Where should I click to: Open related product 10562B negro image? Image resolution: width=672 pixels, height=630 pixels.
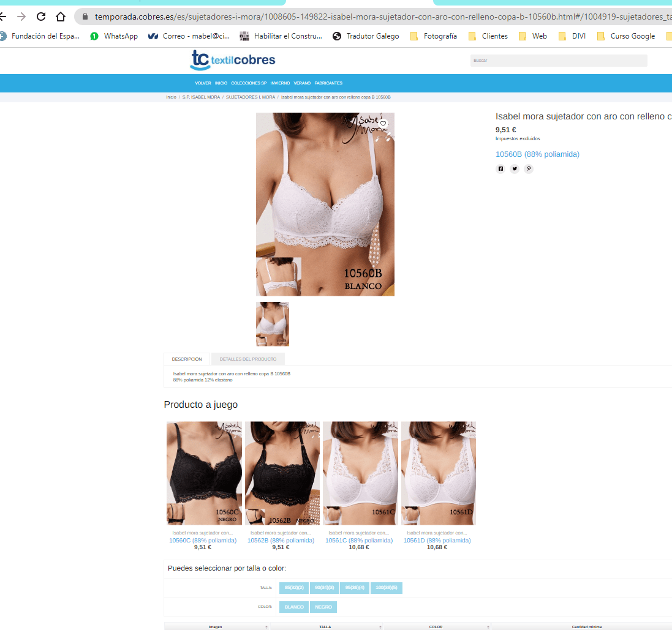[x=282, y=473]
